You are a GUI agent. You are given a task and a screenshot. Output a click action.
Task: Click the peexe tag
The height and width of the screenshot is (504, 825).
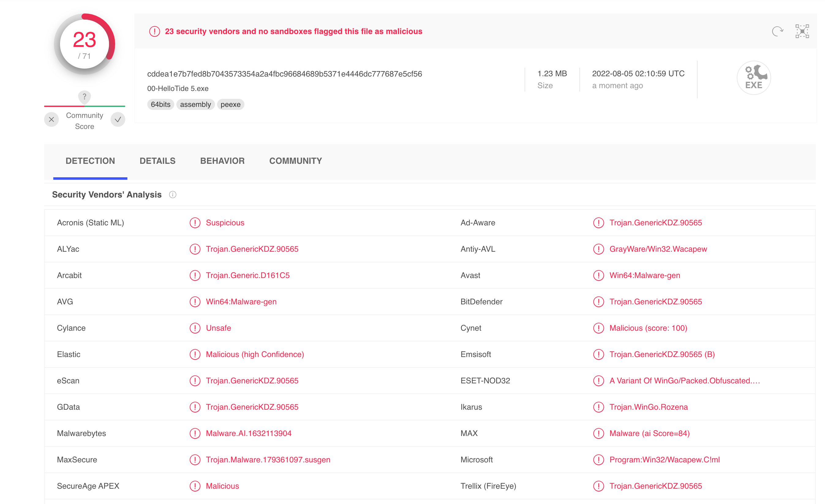pos(230,104)
